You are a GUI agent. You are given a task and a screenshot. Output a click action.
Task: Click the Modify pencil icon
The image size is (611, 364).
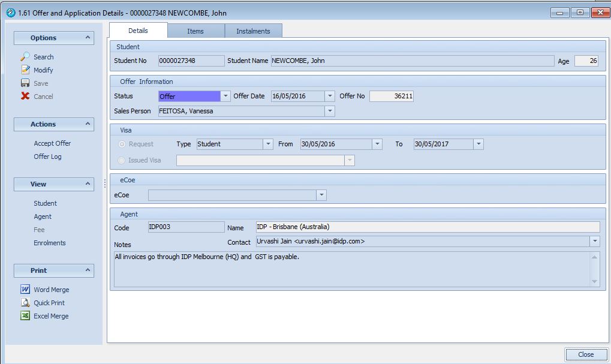point(25,70)
